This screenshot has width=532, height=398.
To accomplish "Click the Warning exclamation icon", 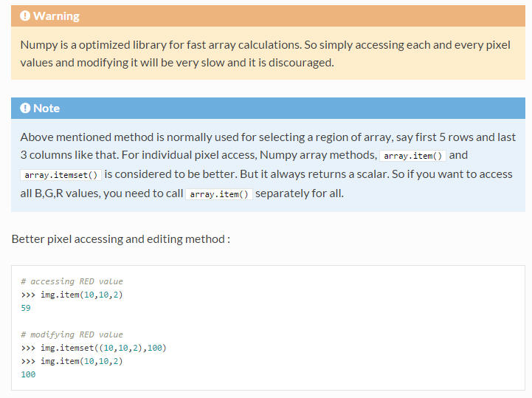I will [25, 16].
